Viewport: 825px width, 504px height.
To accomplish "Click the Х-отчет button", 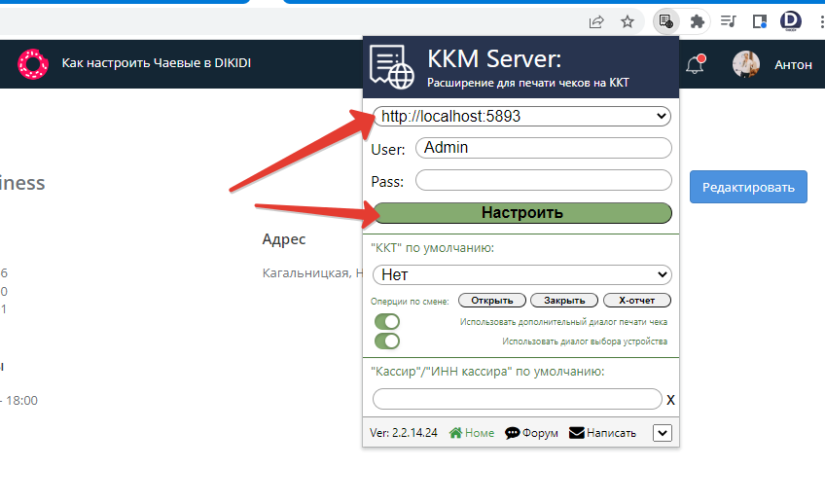I will pyautogui.click(x=636, y=301).
